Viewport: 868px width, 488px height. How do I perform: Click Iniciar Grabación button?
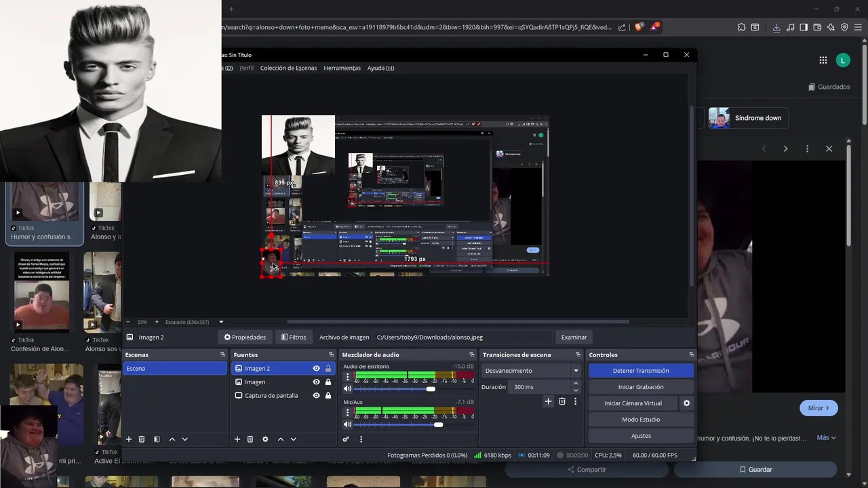click(641, 387)
